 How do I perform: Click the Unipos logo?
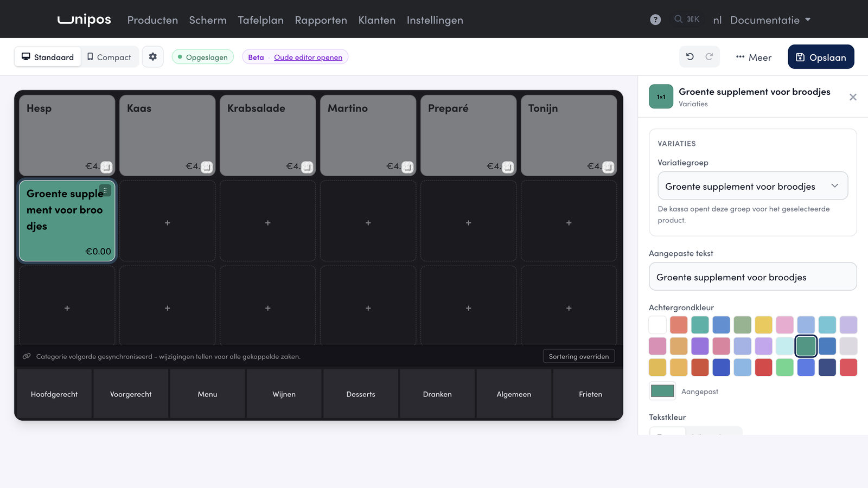[84, 20]
